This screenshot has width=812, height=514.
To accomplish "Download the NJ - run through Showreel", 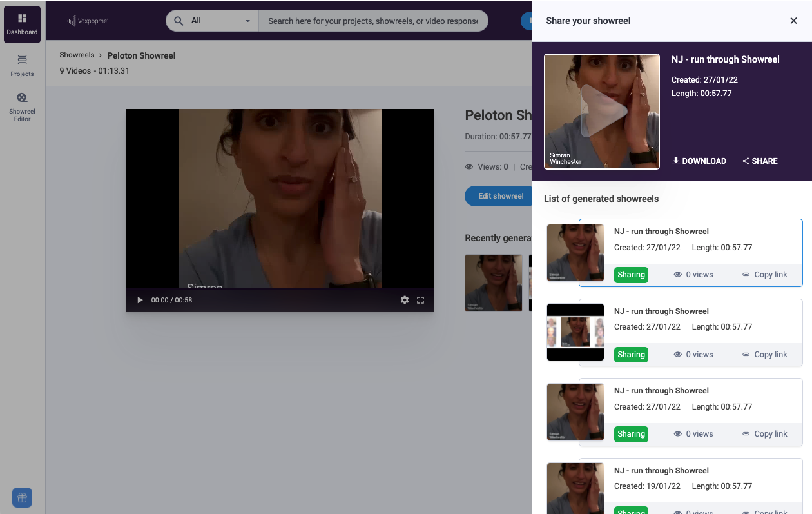I will [699, 161].
